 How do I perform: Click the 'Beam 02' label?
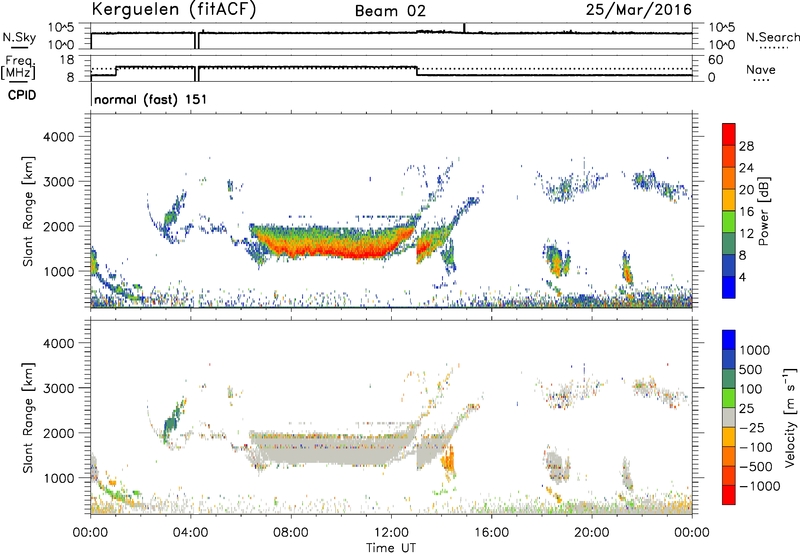[390, 11]
